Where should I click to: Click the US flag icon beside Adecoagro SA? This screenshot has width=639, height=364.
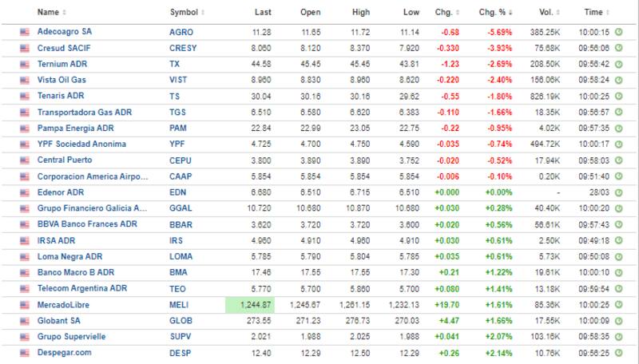coord(25,32)
